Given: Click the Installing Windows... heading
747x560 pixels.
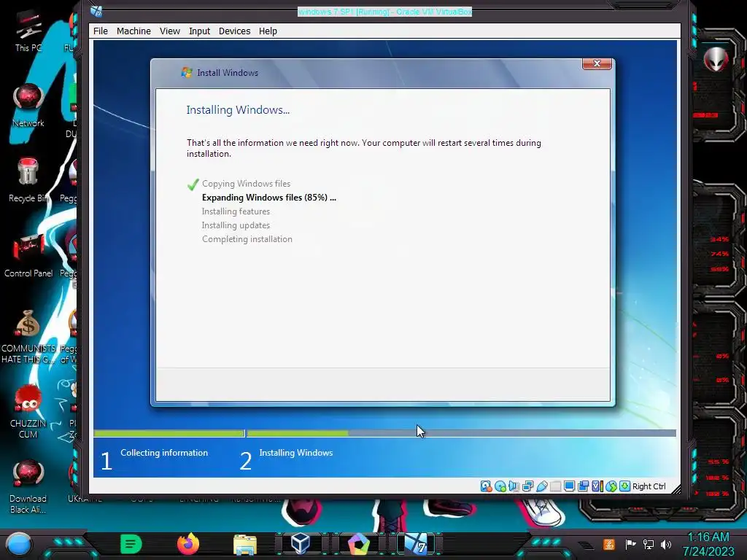Looking at the screenshot, I should [x=238, y=110].
